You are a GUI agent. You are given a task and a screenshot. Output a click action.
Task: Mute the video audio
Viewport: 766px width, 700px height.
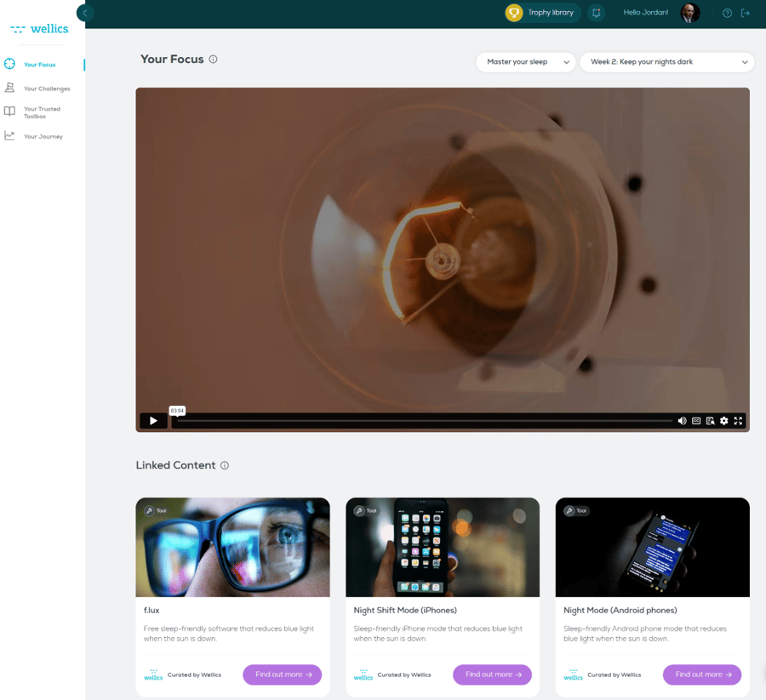point(682,420)
